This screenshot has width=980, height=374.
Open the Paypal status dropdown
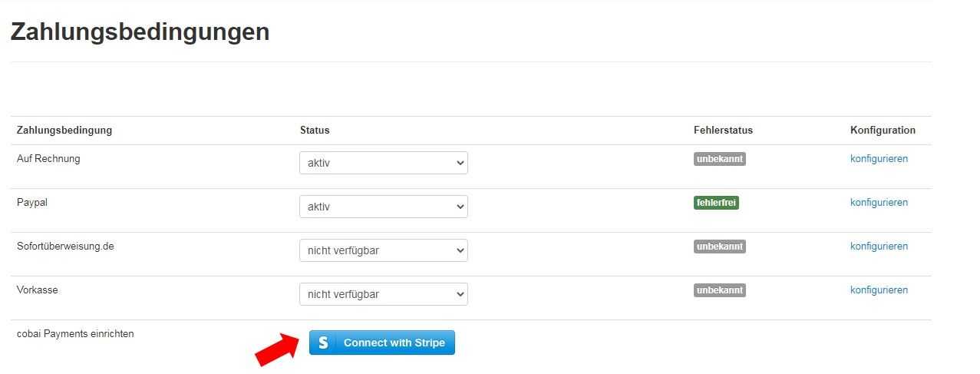(384, 207)
